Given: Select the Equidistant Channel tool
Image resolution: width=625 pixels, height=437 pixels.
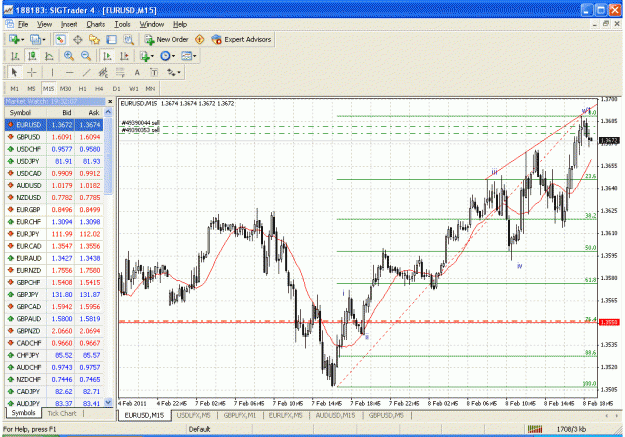Looking at the screenshot, I should [x=103, y=73].
